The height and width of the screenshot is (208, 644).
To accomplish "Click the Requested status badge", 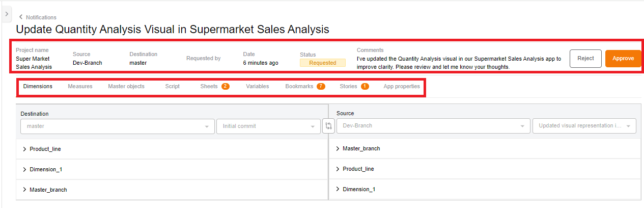I will [x=323, y=63].
